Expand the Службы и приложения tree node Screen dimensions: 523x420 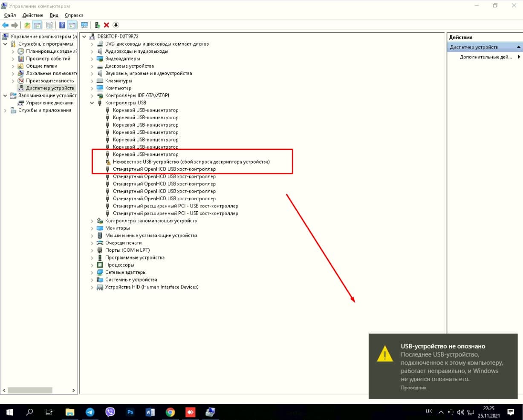[5, 111]
